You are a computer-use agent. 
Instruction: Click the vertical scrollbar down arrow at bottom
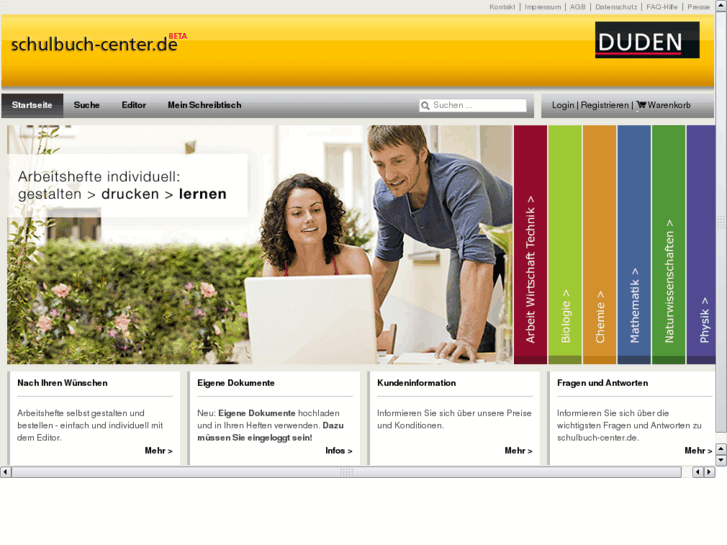pyautogui.click(x=721, y=460)
